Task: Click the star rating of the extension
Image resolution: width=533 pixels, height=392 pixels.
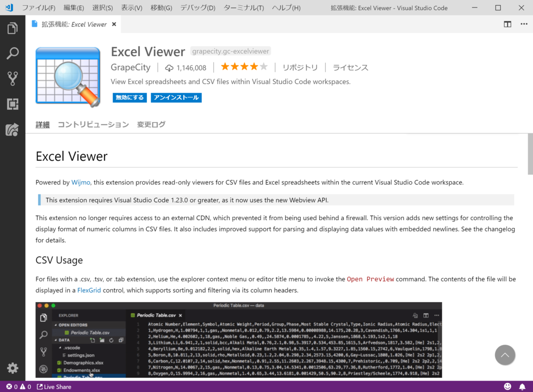Action: (x=244, y=67)
